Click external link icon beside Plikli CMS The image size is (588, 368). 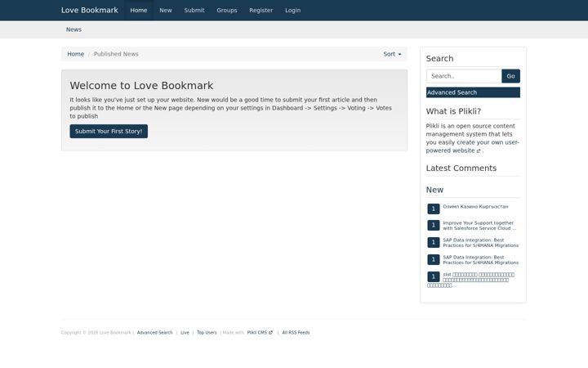pyautogui.click(x=270, y=332)
